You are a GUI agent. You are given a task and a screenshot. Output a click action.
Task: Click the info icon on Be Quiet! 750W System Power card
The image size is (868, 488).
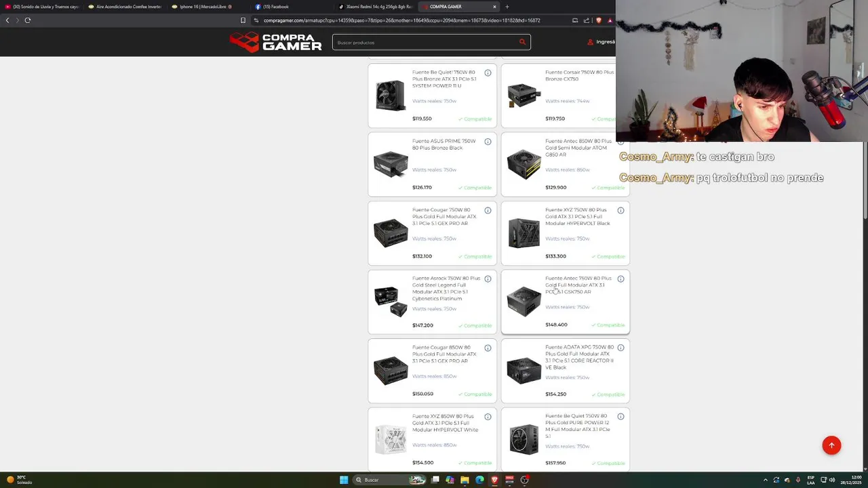tap(488, 73)
